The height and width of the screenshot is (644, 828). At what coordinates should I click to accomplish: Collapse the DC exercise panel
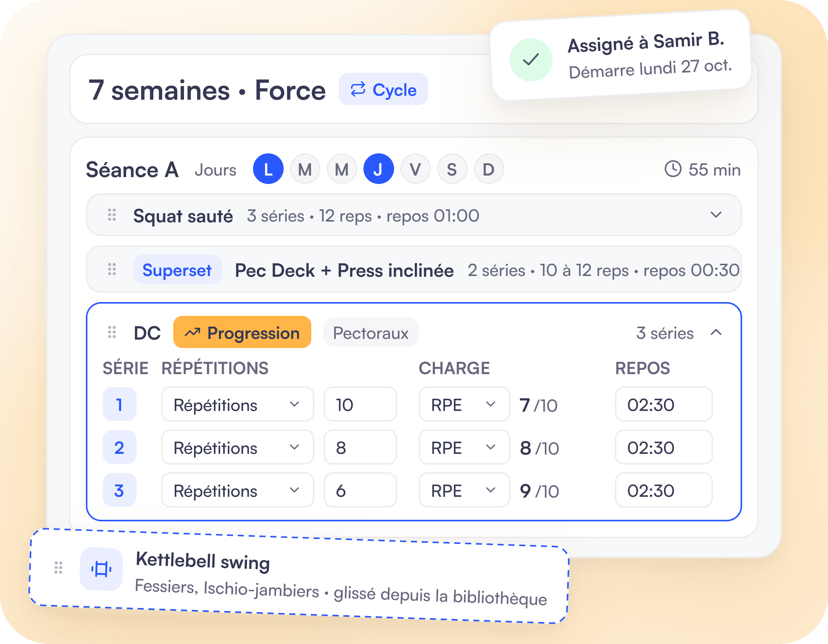point(716,332)
